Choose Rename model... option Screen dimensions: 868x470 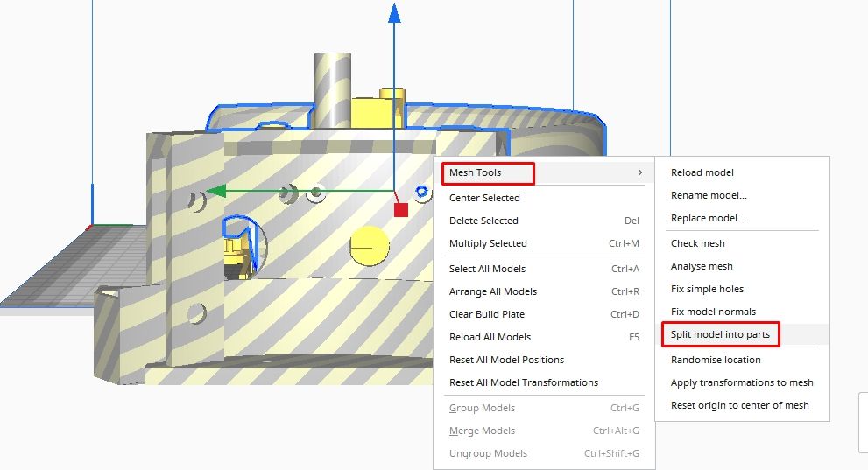742,195
